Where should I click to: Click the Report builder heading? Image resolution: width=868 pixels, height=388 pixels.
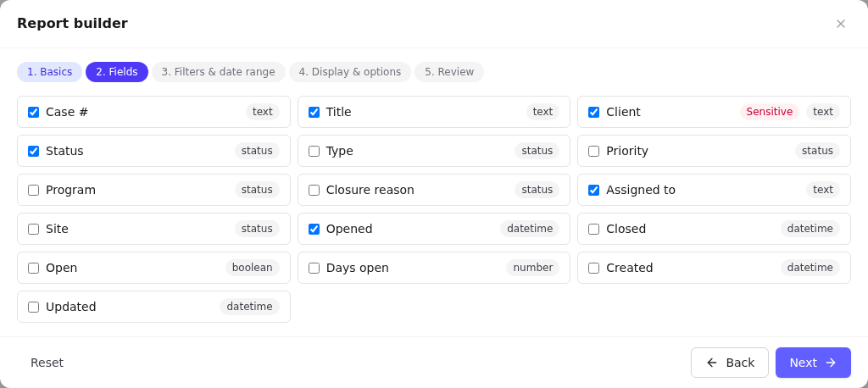pos(73,24)
